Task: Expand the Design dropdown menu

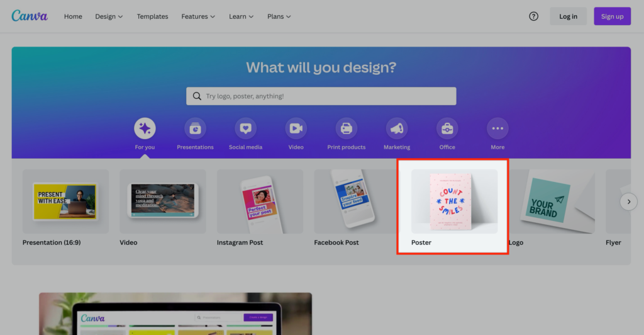Action: (109, 16)
